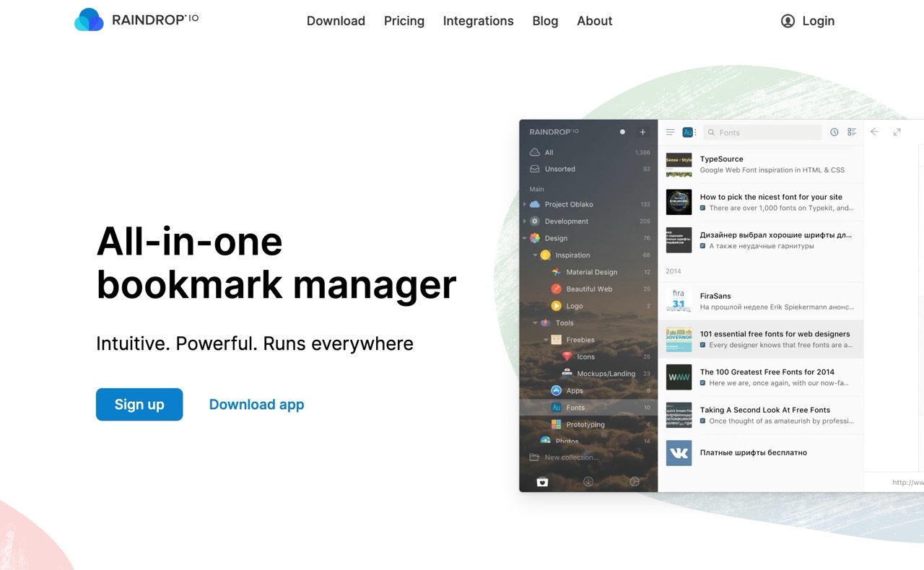The width and height of the screenshot is (924, 570).
Task: Click the Fonts search field
Action: click(x=762, y=132)
